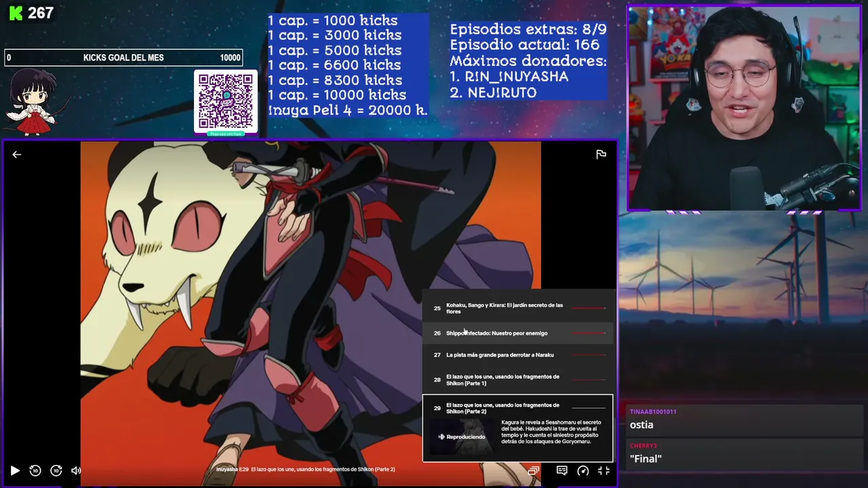Click "Inuya Peli 4 = 20000 k." text

pos(348,110)
